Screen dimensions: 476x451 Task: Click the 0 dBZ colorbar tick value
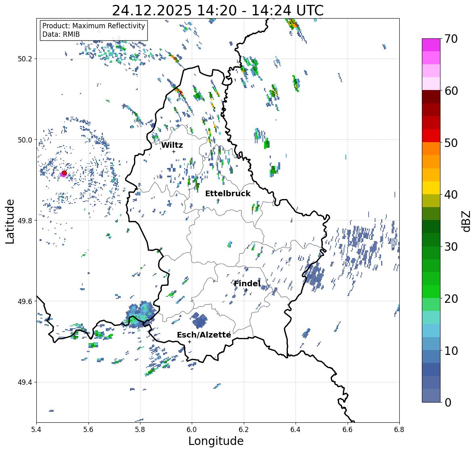pos(448,403)
